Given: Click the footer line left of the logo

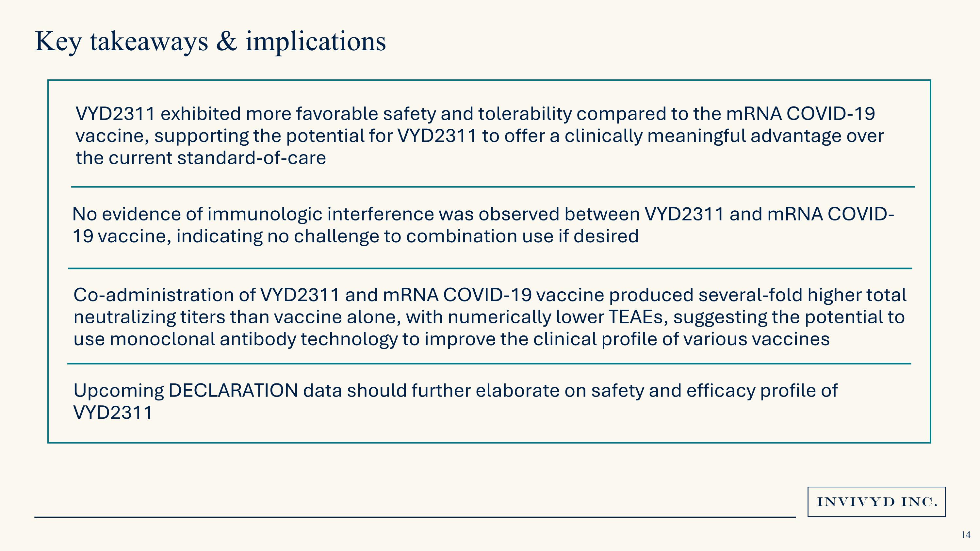Looking at the screenshot, I should (415, 517).
